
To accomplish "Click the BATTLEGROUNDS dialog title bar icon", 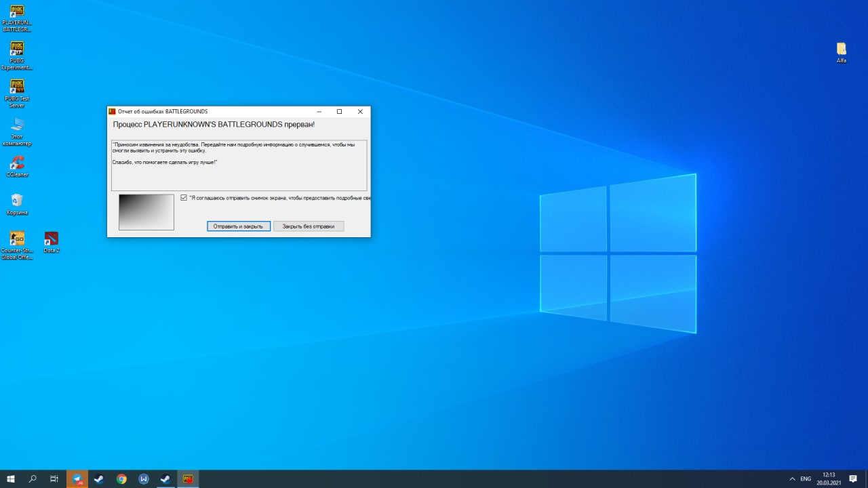I will (113, 111).
